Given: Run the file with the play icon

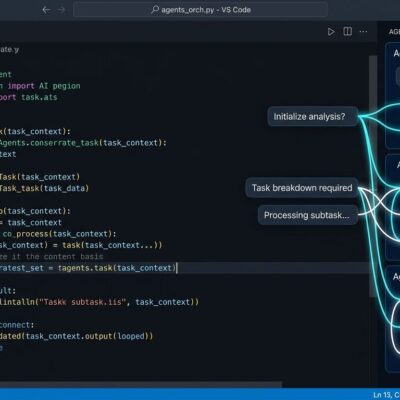Looking at the screenshot, I should point(331,32).
